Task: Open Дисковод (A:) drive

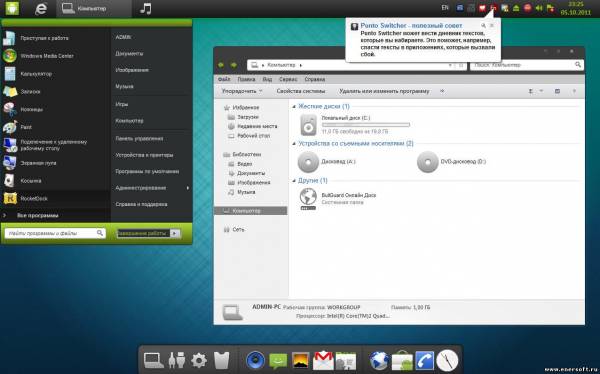Action: pos(327,162)
